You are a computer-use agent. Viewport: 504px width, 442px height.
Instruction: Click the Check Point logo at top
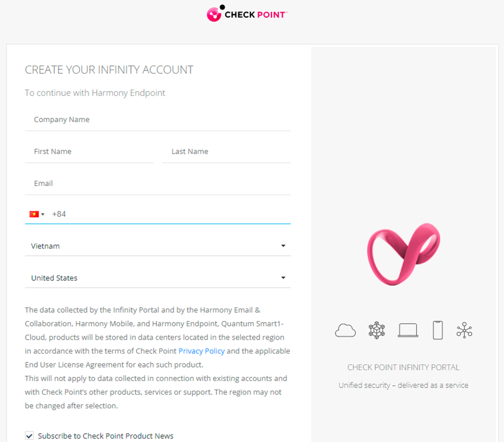(247, 13)
